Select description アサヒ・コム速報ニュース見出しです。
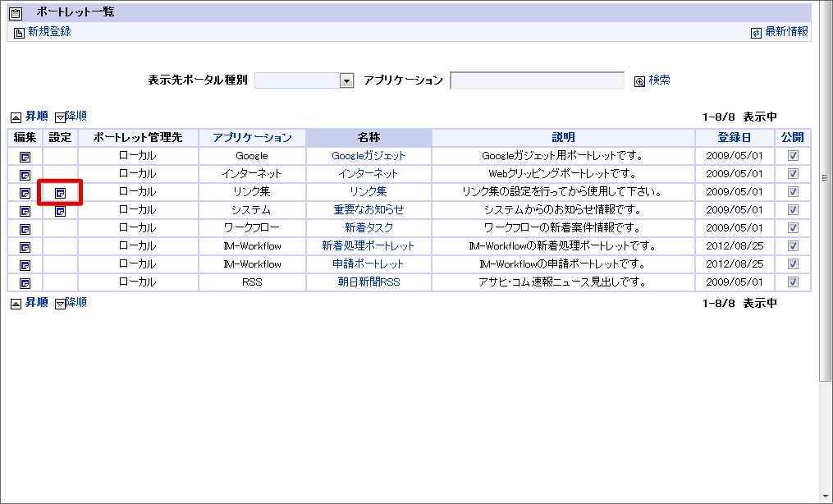833x504 pixels. pyautogui.click(x=563, y=282)
